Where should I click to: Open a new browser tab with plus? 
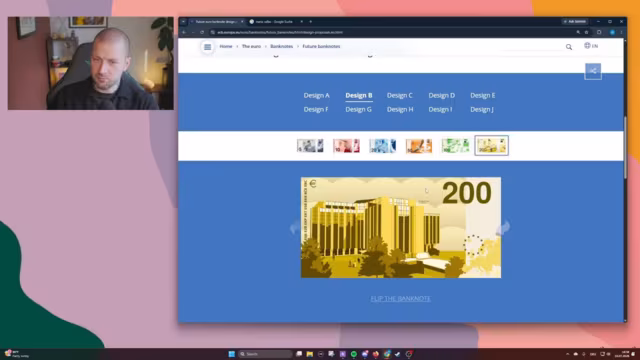click(311, 22)
